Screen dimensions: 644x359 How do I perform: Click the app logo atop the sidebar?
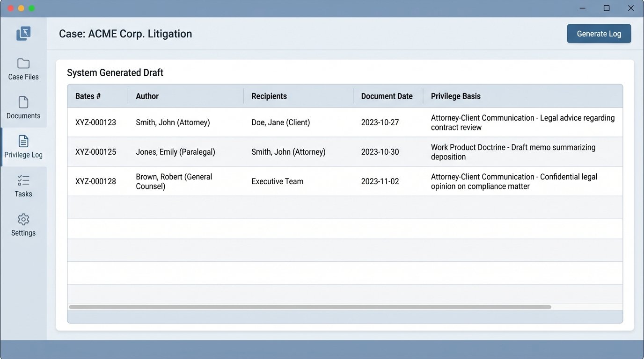pos(23,33)
